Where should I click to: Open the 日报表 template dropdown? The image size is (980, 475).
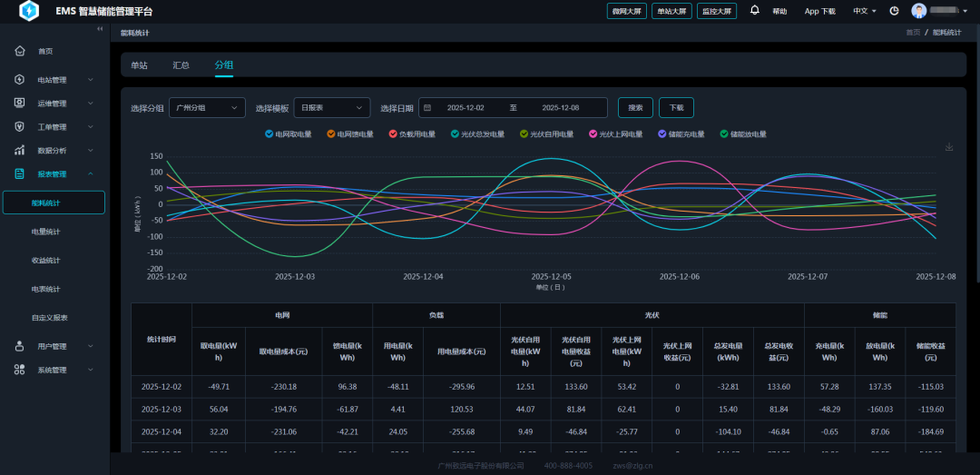click(331, 108)
